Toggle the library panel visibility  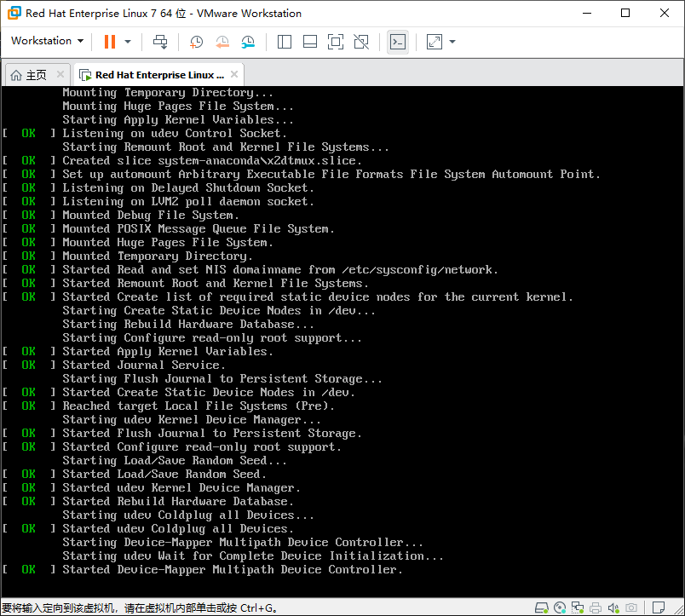[285, 41]
